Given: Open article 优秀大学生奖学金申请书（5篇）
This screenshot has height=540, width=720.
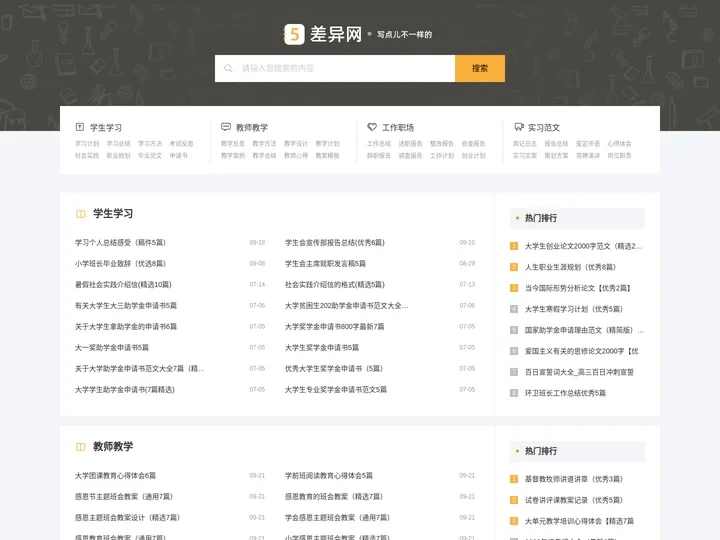Looking at the screenshot, I should [x=334, y=369].
